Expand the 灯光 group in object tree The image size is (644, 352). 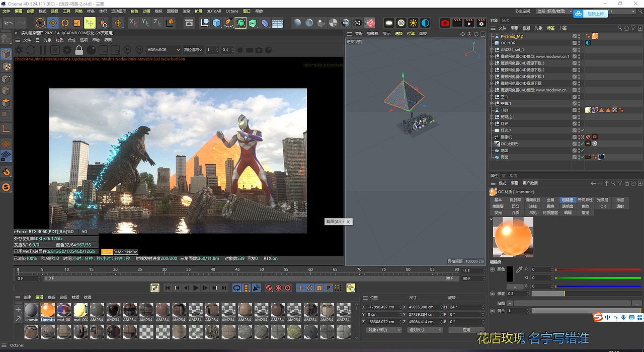pyautogui.click(x=492, y=123)
